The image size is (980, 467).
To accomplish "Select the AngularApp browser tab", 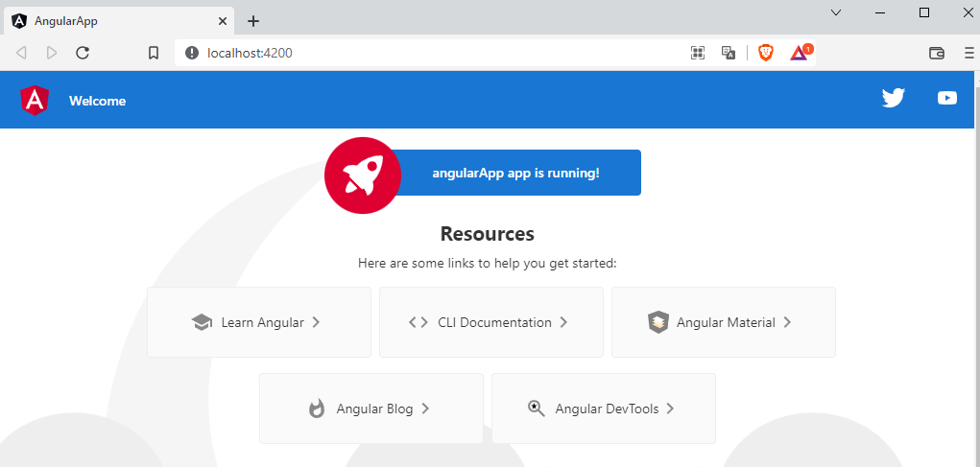I will pos(115,20).
